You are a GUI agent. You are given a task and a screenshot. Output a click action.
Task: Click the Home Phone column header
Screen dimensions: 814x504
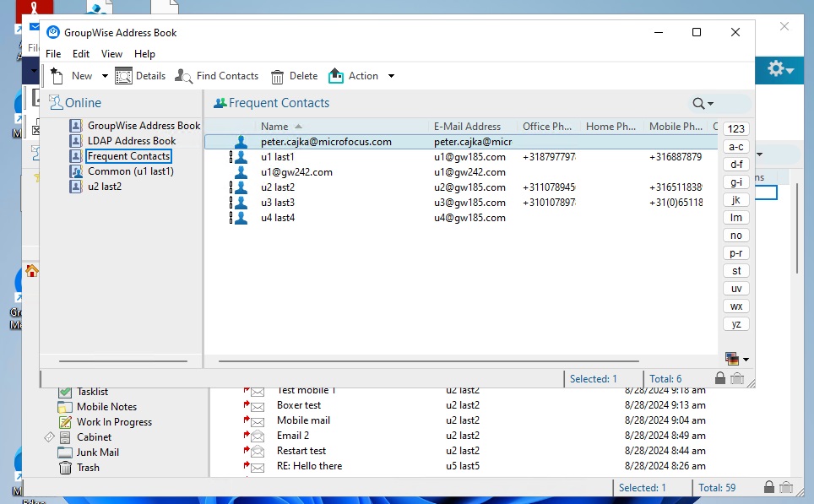612,126
